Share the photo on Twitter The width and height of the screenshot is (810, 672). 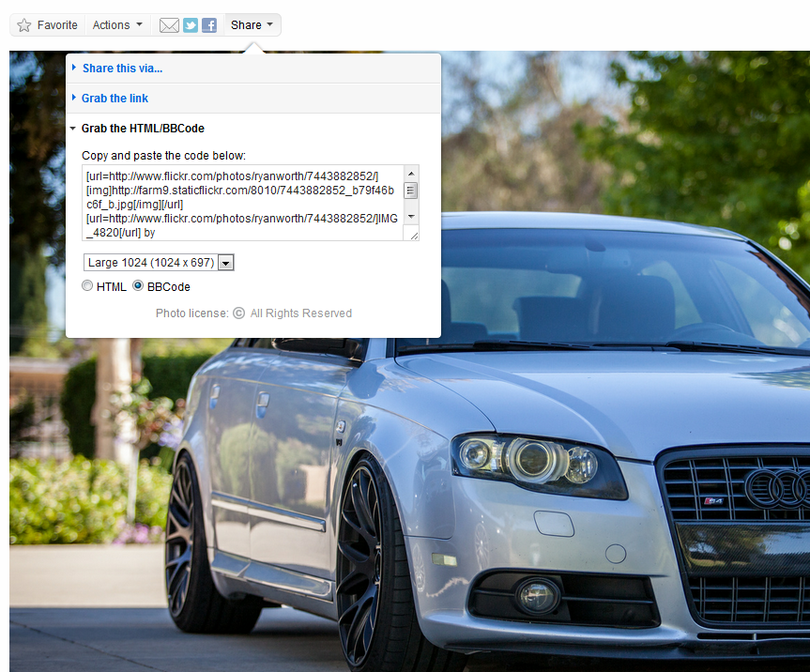[191, 25]
